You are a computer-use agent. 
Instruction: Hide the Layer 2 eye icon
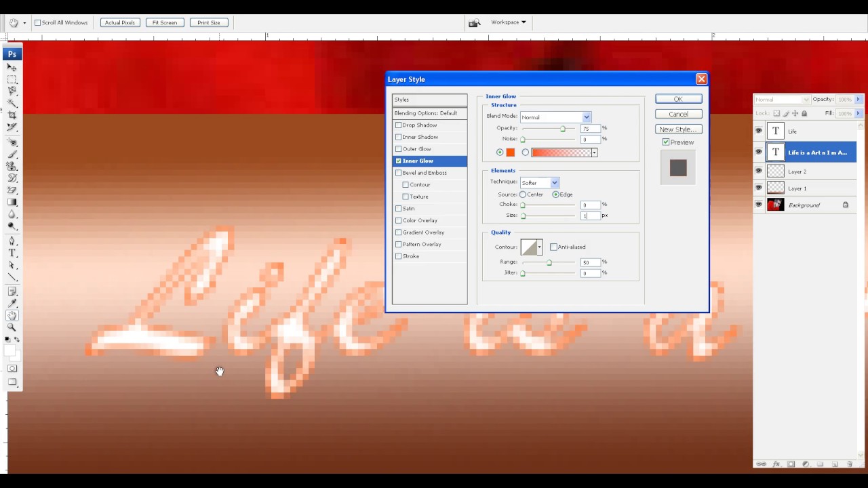(x=759, y=171)
